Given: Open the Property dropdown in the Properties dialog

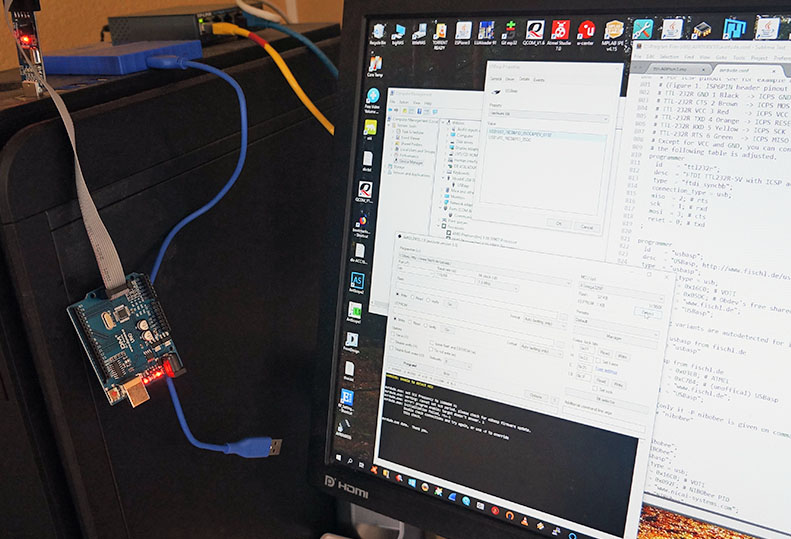Looking at the screenshot, I should (x=548, y=116).
